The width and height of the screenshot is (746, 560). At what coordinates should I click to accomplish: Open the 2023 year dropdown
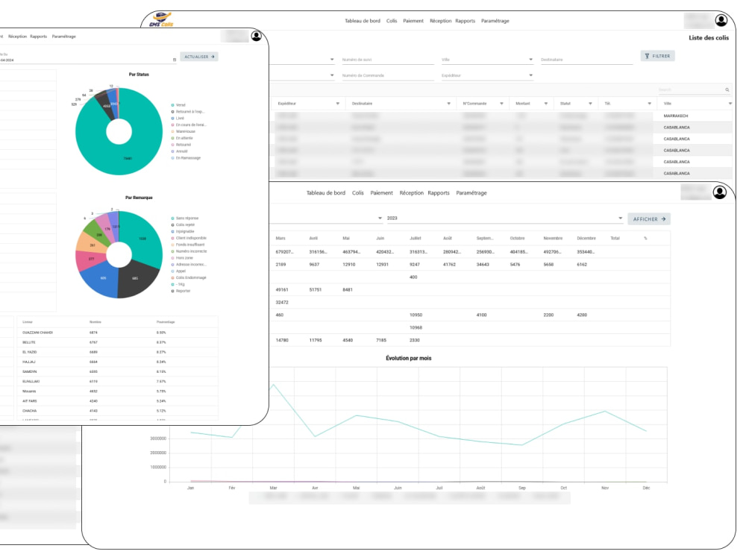pos(504,218)
